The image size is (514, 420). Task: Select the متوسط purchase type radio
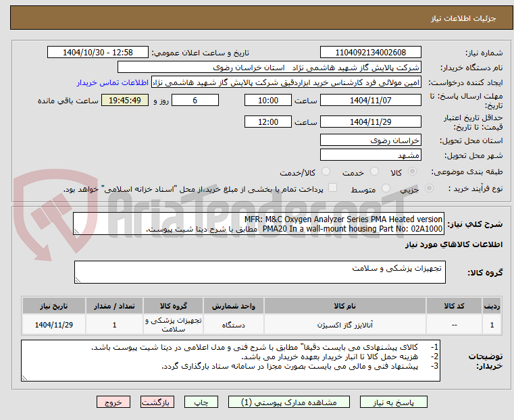pyautogui.click(x=386, y=188)
